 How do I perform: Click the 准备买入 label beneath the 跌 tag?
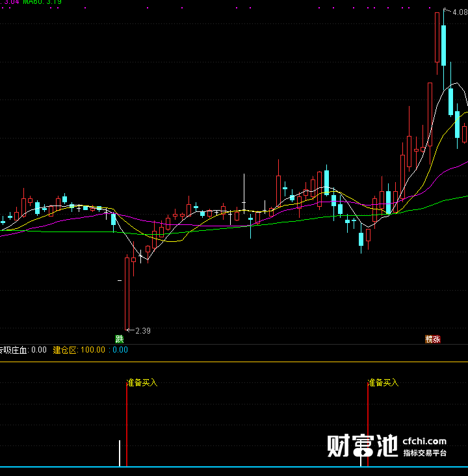click(142, 382)
